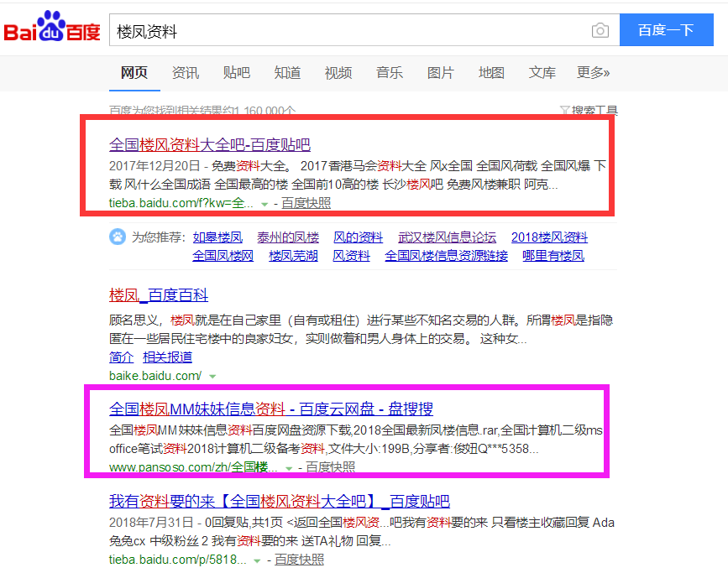Click suggested search 凤资料
This screenshot has height=573, width=728.
pos(351,256)
